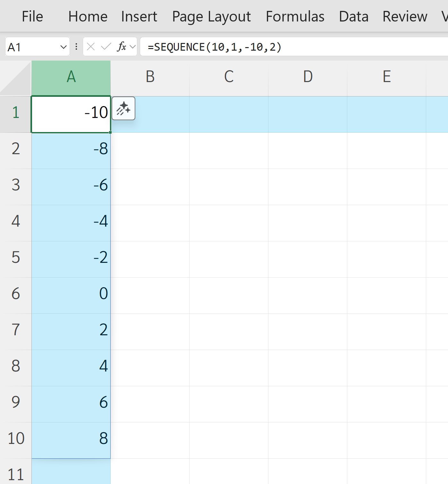Screen dimensions: 448x484
Task: Cancel the formula entry with the X icon
Action: click(91, 46)
